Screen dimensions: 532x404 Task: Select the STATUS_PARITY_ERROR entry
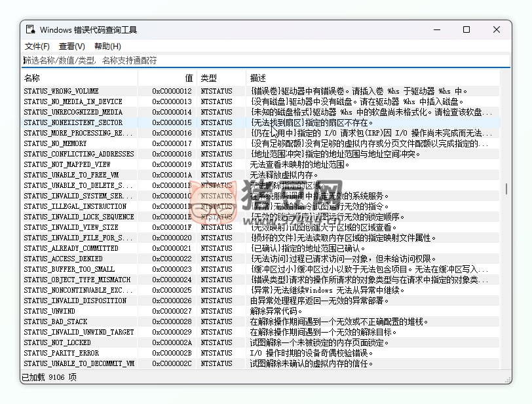tap(62, 353)
